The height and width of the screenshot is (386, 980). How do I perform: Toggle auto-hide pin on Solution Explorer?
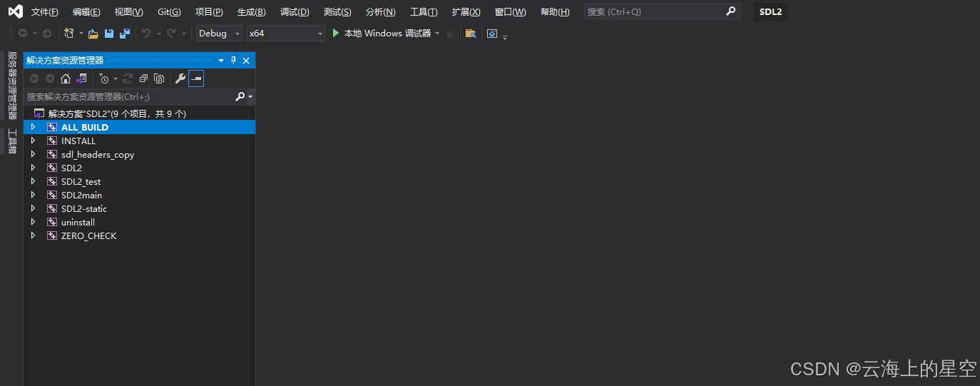coord(234,61)
